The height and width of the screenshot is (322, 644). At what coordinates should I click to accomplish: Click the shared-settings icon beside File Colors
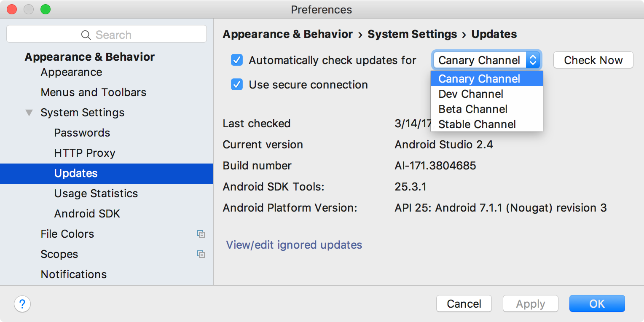pos(201,234)
